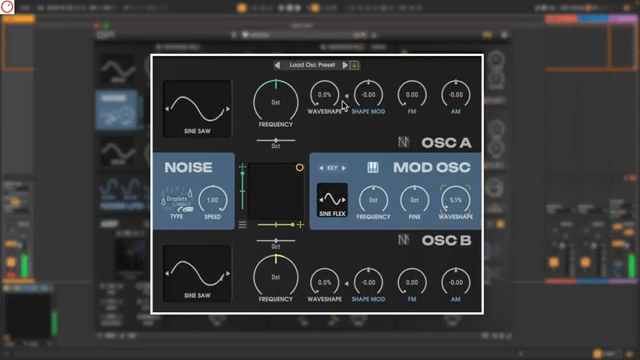Click the Noise Speed knob
The image size is (640, 360).
[x=213, y=200]
